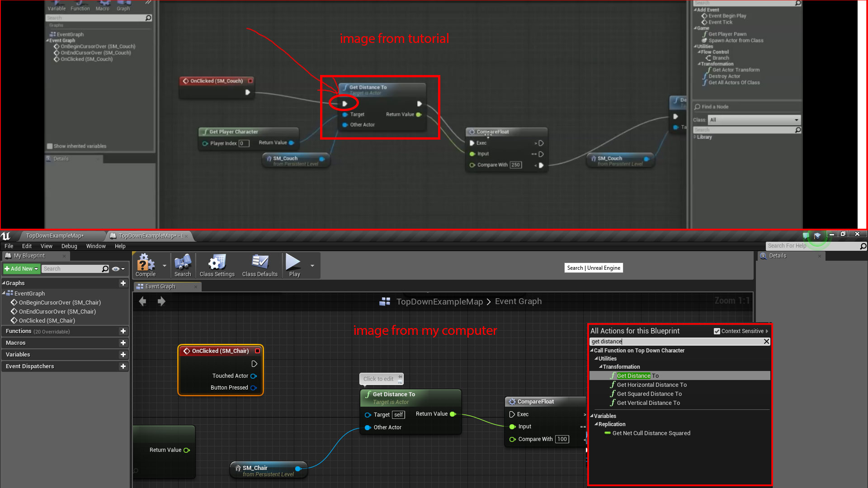The height and width of the screenshot is (488, 868).
Task: Click CompareFloat Exec input pin
Action: click(x=512, y=414)
